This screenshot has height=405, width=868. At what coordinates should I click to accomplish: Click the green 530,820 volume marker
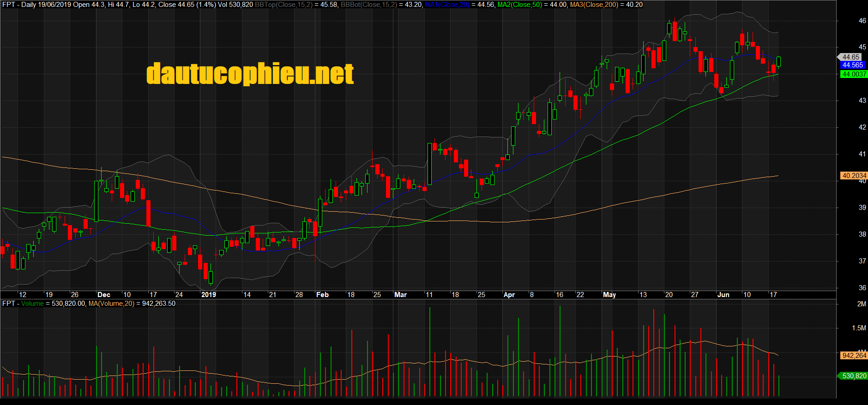[854, 376]
